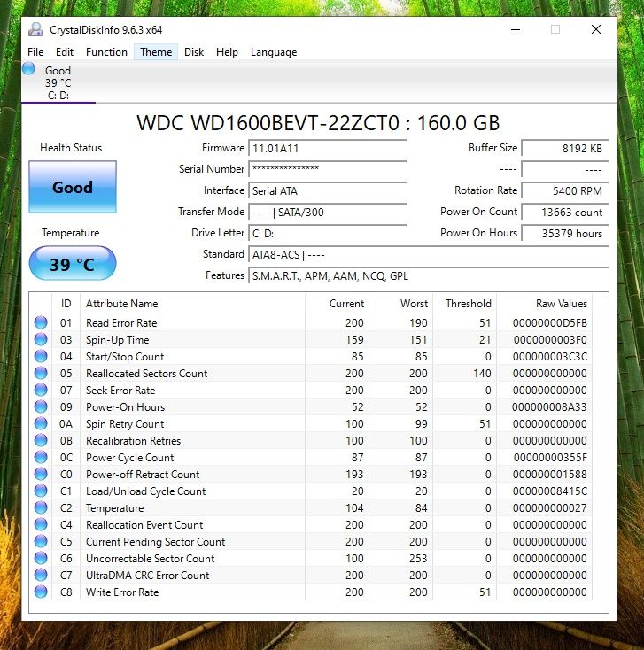Click the Raw Values column header
The width and height of the screenshot is (644, 650).
pos(545,304)
